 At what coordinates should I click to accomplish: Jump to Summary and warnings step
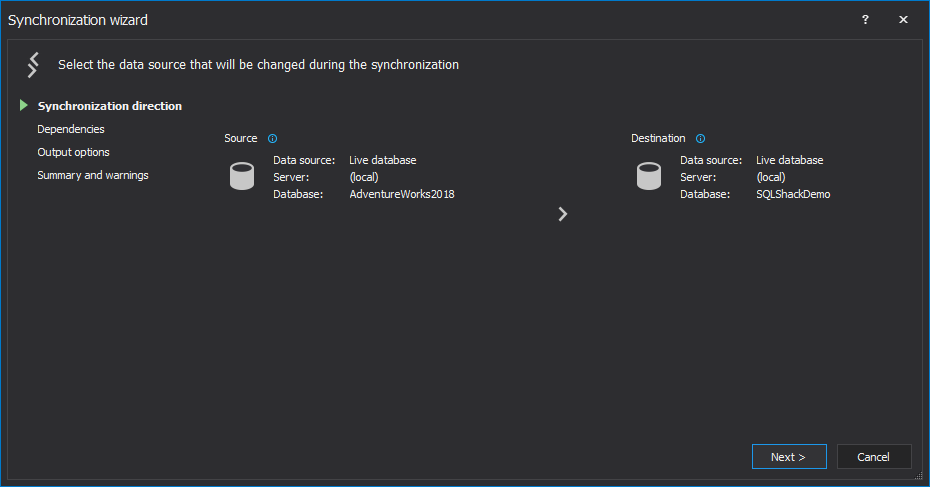93,175
